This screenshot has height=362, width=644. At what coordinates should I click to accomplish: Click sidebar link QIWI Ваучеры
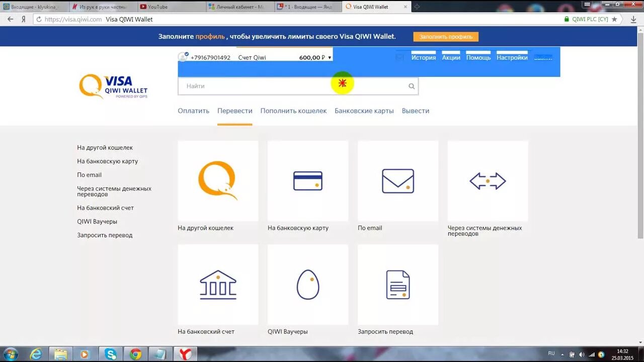coord(97,222)
